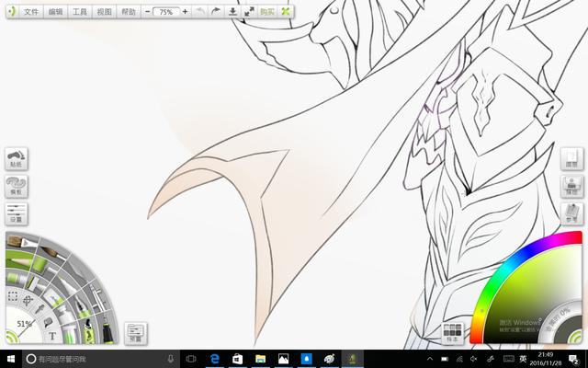588x368 pixels.
Task: Select the Text tool in tool picker
Action: (51, 337)
